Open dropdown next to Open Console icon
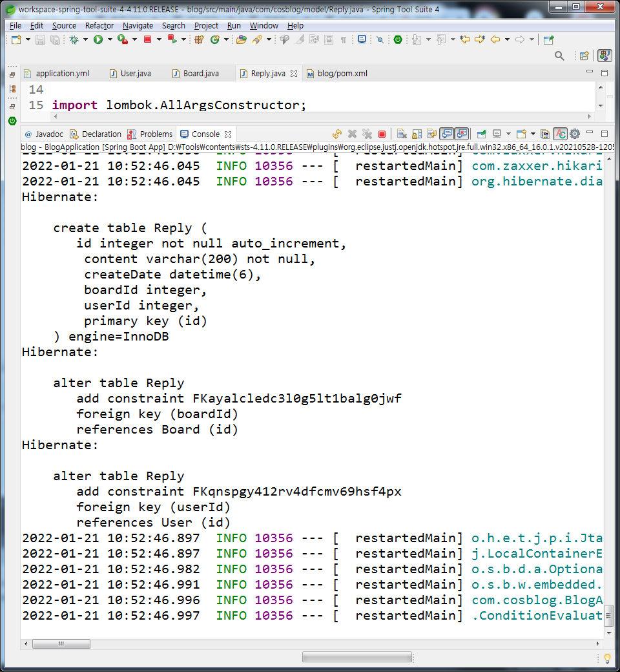The image size is (620, 672). coord(533,134)
